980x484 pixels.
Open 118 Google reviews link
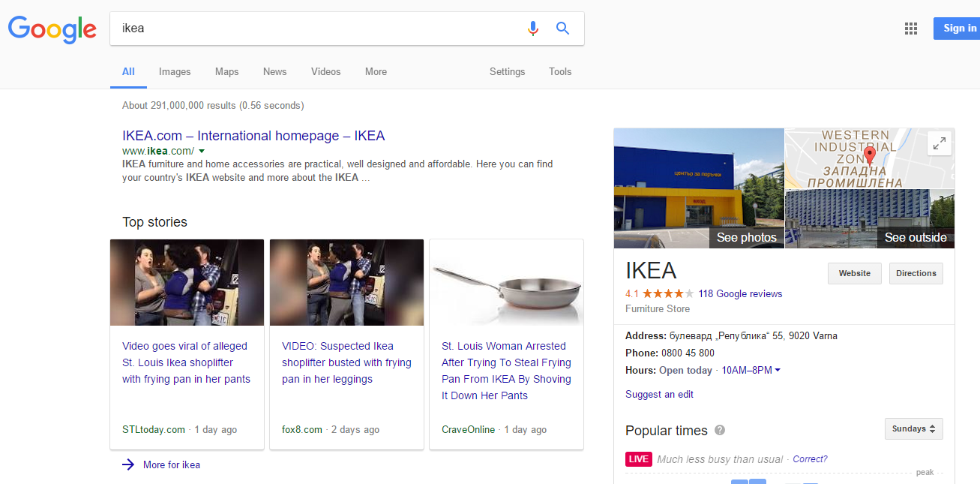tap(740, 293)
